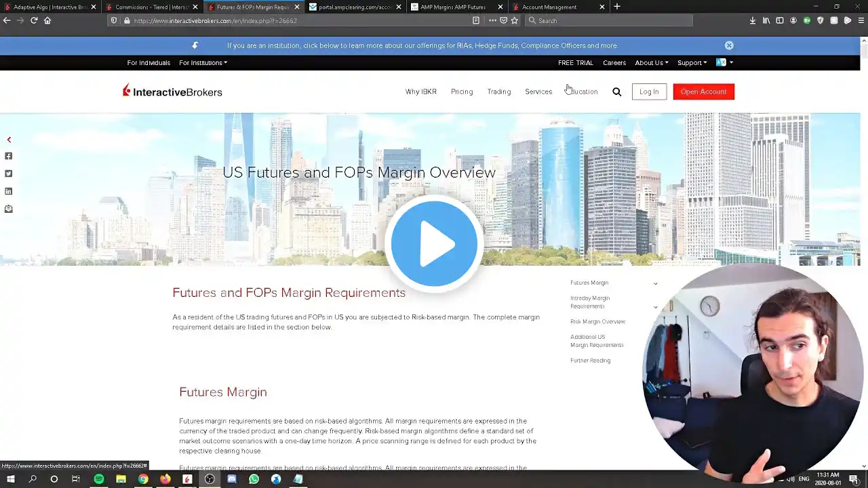Bookmark this page with star icon

pos(515,20)
